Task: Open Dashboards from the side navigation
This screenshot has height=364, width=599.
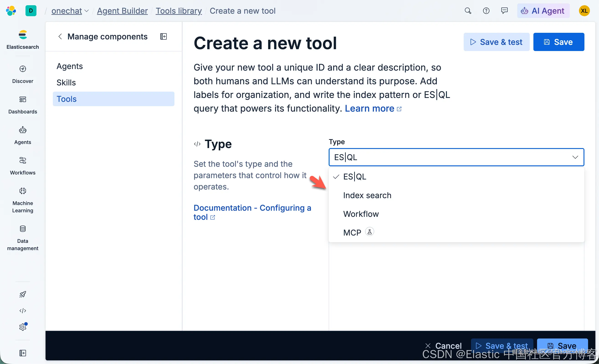Action: pos(23,105)
